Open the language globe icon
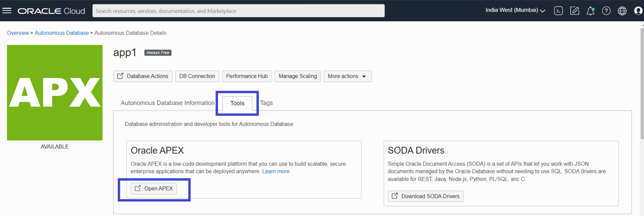Screen dimensions: 644x216 [622, 11]
